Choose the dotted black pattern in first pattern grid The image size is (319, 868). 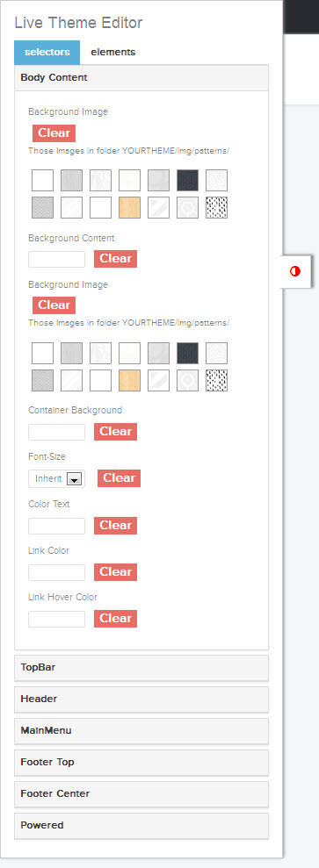click(216, 208)
